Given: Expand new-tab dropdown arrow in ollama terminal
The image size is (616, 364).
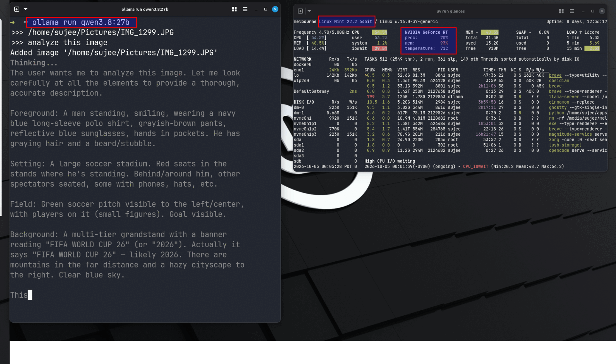Looking at the screenshot, I should pyautogui.click(x=26, y=9).
